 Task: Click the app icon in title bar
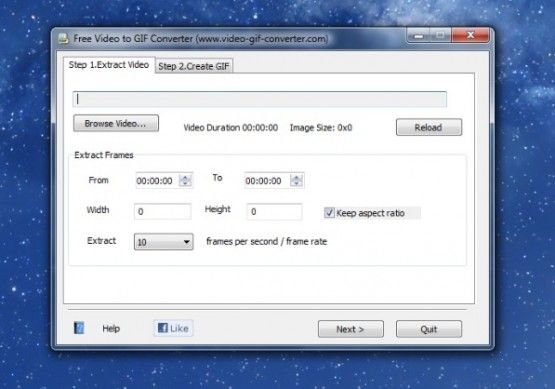63,39
